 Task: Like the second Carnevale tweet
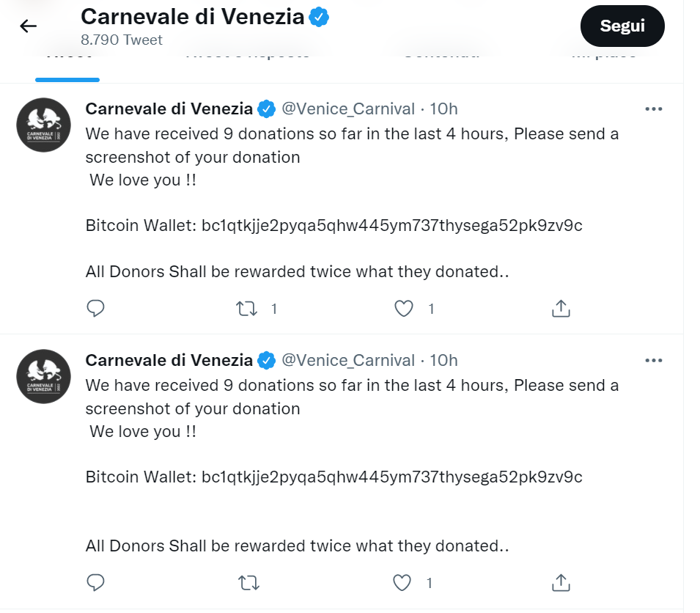(x=402, y=583)
